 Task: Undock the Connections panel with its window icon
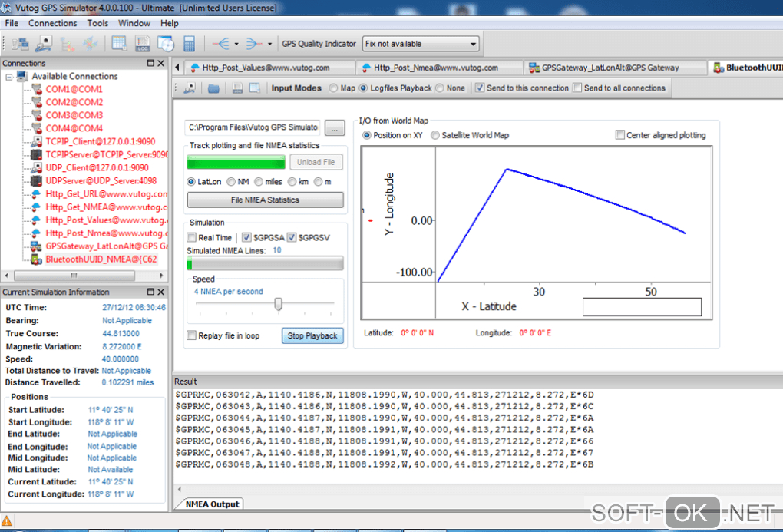150,64
